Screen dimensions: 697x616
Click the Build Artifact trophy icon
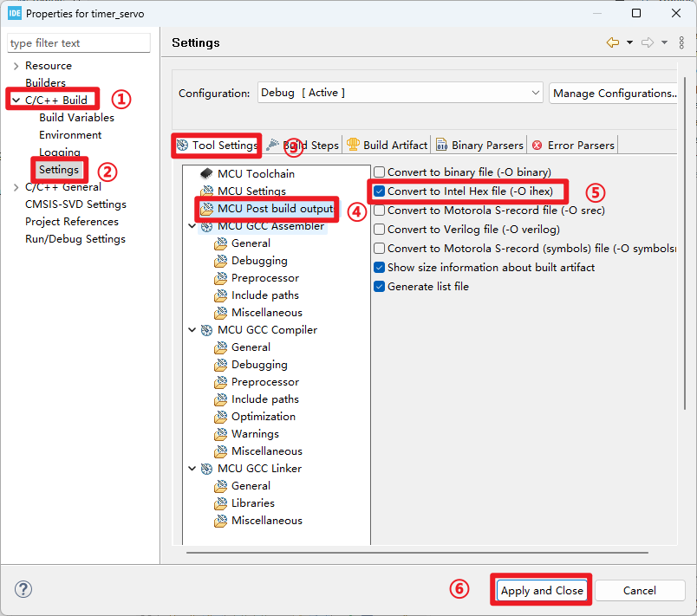pos(353,145)
